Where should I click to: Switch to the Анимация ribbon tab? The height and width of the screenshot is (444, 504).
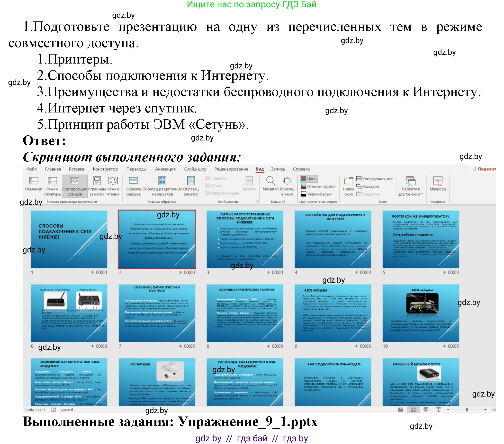(165, 169)
